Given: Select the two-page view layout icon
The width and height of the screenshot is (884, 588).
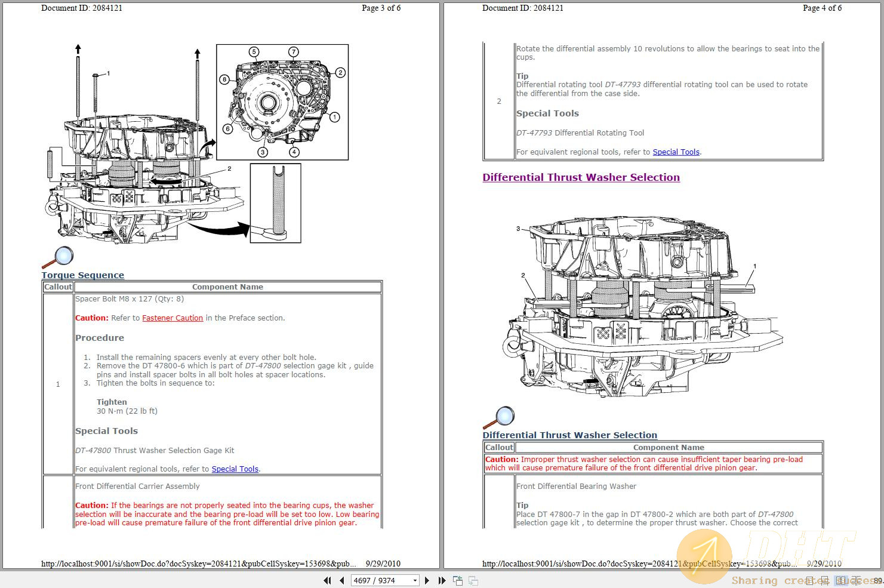Looking at the screenshot, I should tap(841, 580).
